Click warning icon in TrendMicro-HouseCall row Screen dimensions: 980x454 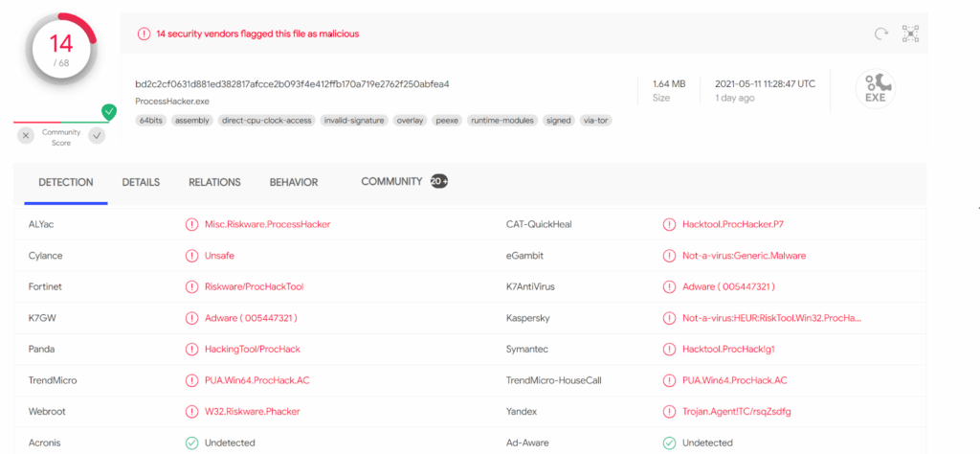669,380
